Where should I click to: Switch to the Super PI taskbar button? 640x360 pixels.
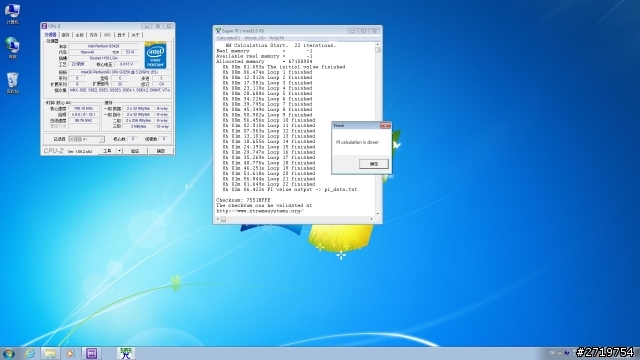pyautogui.click(x=126, y=353)
